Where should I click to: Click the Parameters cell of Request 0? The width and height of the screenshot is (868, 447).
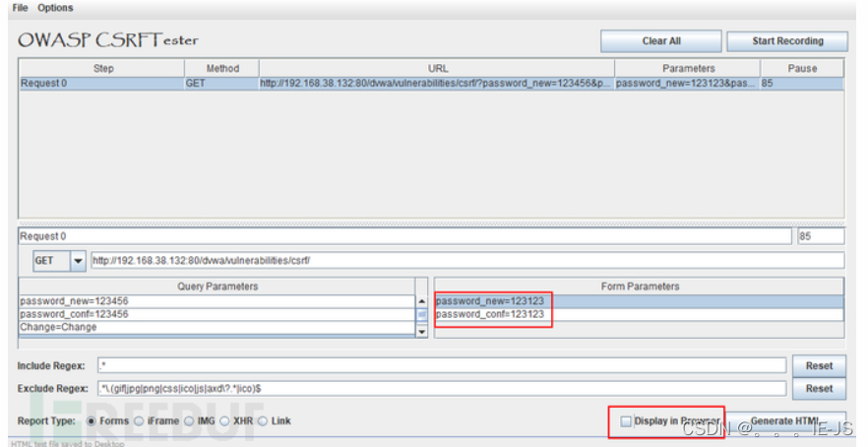pyautogui.click(x=688, y=84)
